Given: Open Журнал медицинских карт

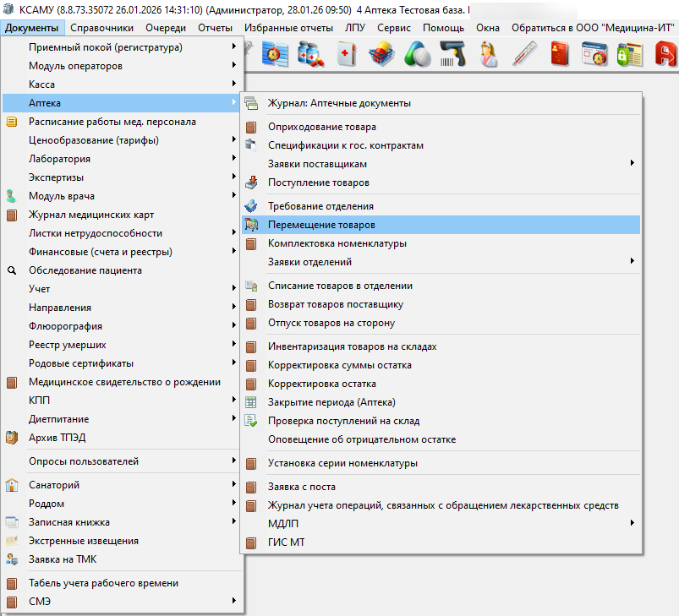Looking at the screenshot, I should click(91, 215).
